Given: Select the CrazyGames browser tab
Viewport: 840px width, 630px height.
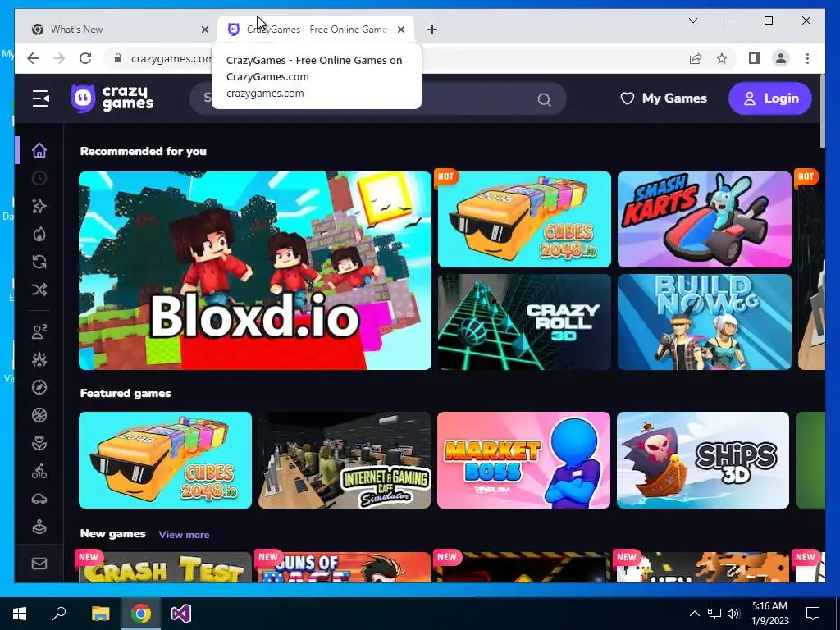Looking at the screenshot, I should pos(316,30).
